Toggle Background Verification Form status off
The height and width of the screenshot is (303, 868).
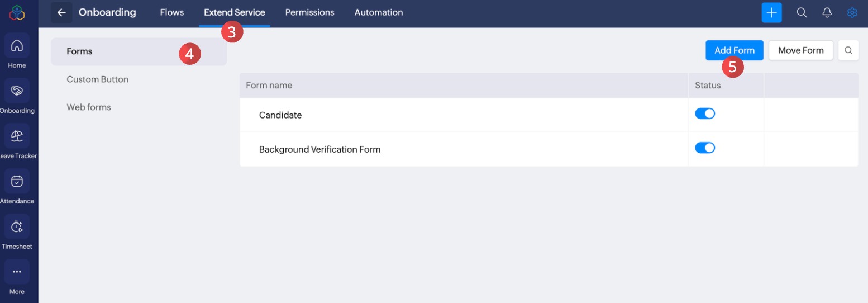tap(705, 148)
